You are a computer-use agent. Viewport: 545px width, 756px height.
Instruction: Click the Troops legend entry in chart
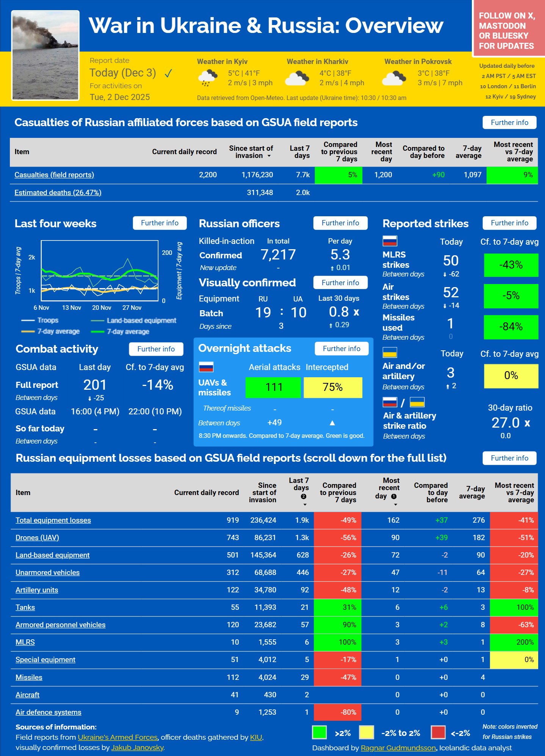[40, 320]
